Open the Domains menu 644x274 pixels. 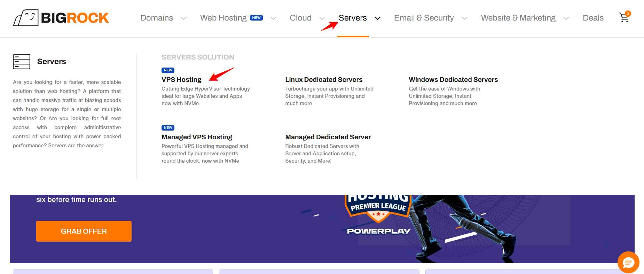click(157, 18)
